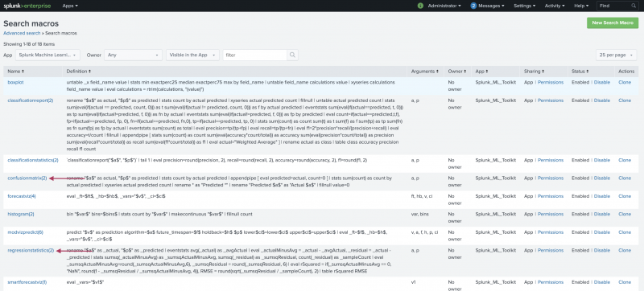This screenshot has height=291, width=644.
Task: Click 'var, bins' arguments cell
Action: point(420,215)
